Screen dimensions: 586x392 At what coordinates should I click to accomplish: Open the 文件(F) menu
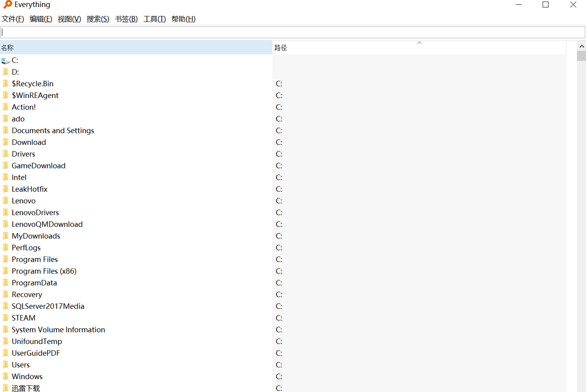13,19
